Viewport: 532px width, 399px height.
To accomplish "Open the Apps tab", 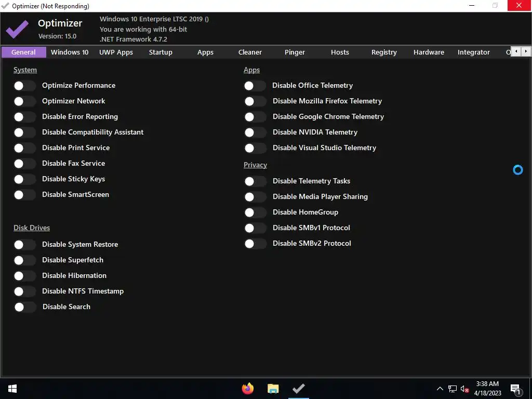I will click(x=206, y=52).
